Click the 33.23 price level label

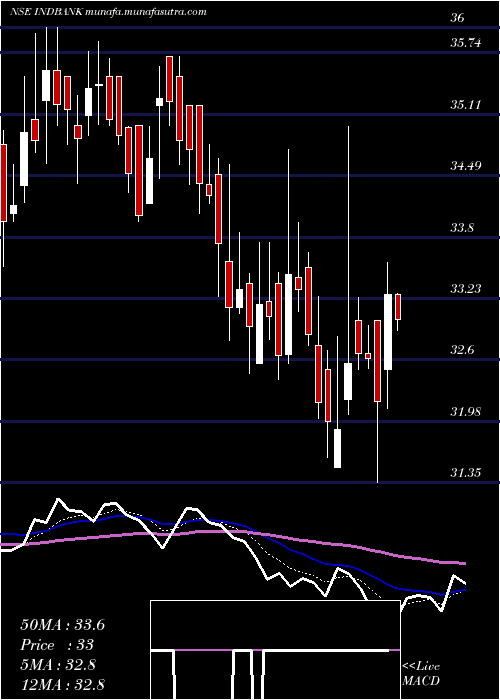click(x=466, y=289)
